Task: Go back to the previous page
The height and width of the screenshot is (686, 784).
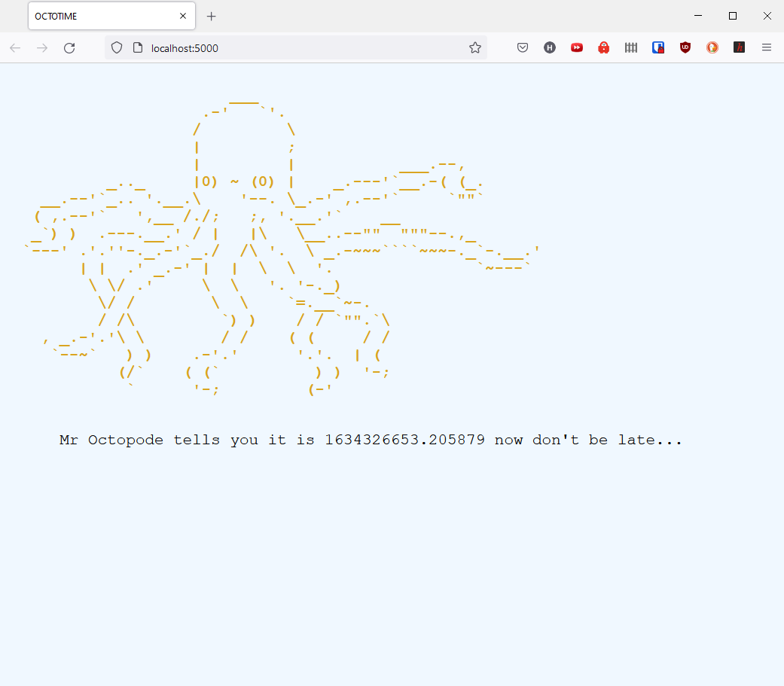Action: 15,48
